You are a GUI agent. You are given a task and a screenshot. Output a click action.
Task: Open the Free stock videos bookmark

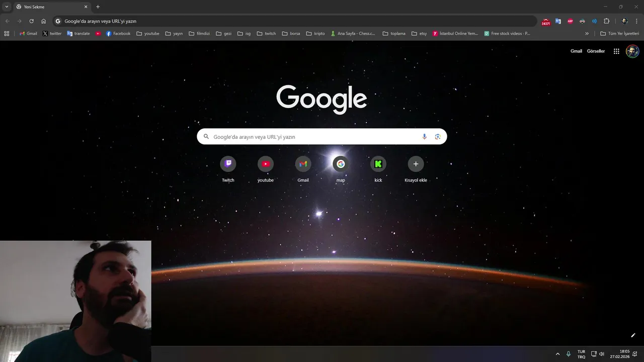point(507,34)
